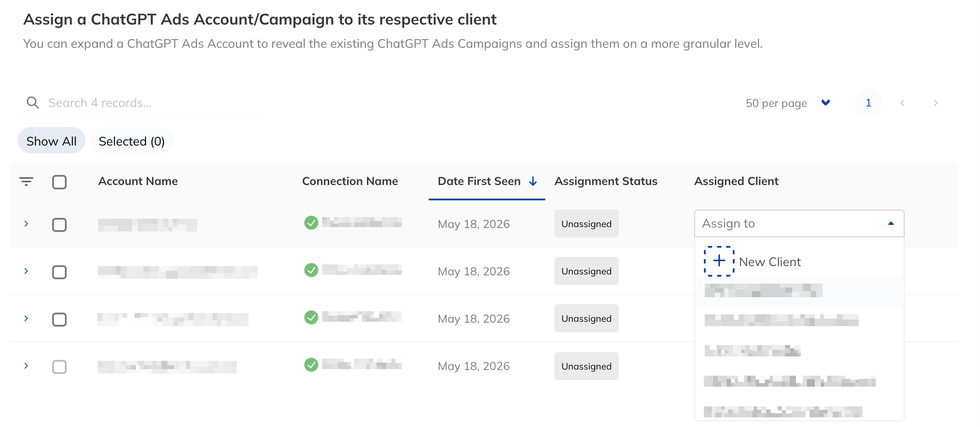Sort by the Connection Name column
The image size is (980, 427).
point(350,181)
